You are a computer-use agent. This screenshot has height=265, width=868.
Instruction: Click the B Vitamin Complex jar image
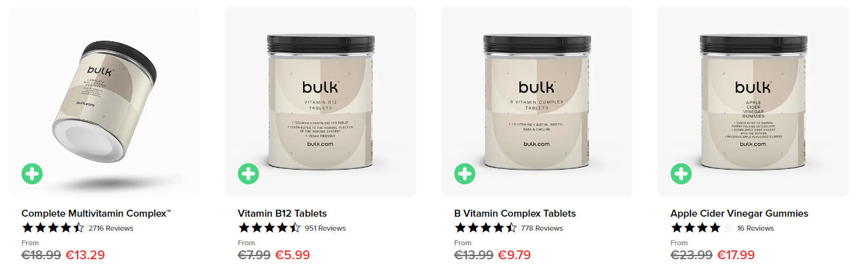point(537,102)
